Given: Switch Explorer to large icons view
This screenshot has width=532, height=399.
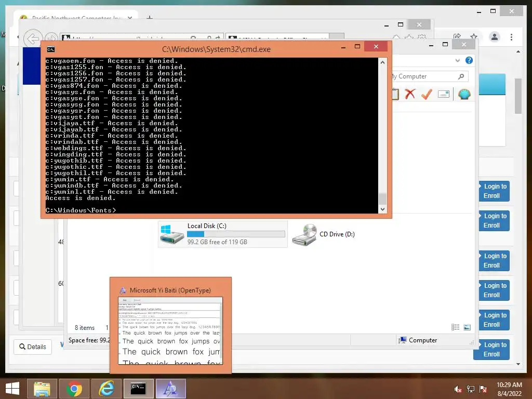Looking at the screenshot, I should coord(467,327).
